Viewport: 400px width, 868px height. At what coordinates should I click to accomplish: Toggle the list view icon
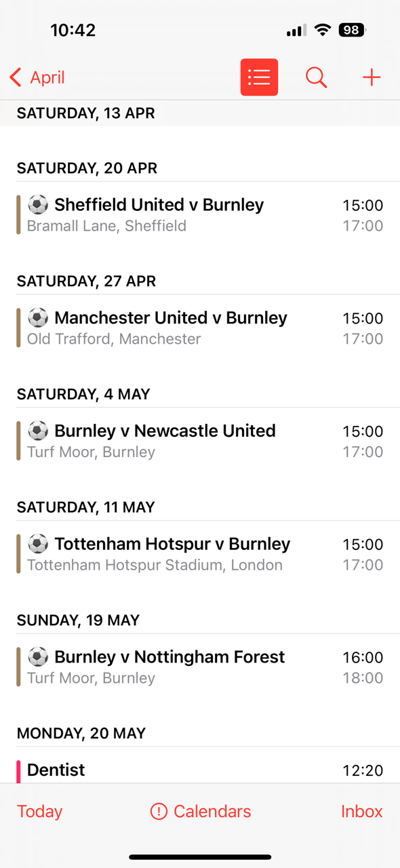click(x=259, y=77)
